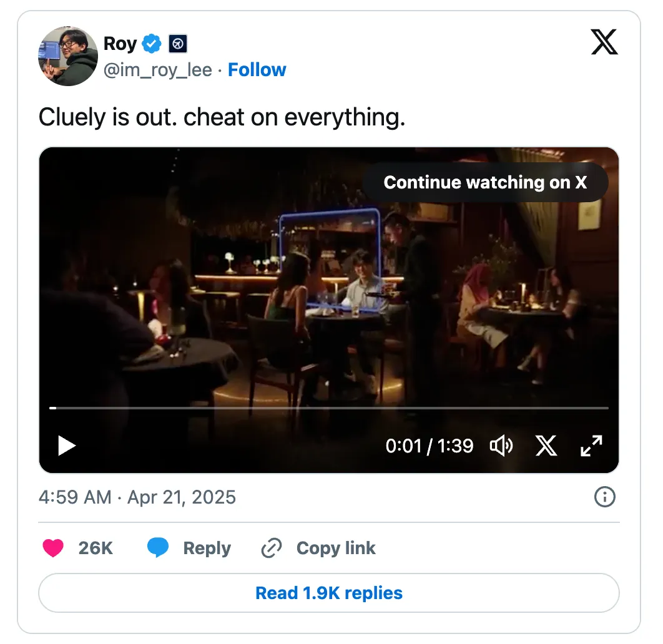Screen dimensions: 663x644
Task: Click the blue Reply speech bubble icon
Action: pyautogui.click(x=158, y=548)
